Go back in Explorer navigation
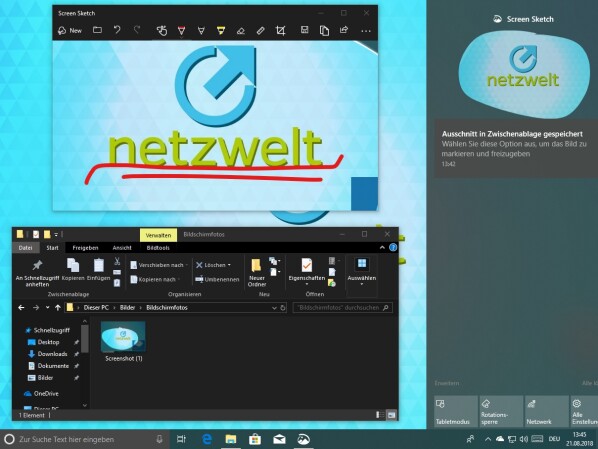The image size is (598, 449). [21, 307]
